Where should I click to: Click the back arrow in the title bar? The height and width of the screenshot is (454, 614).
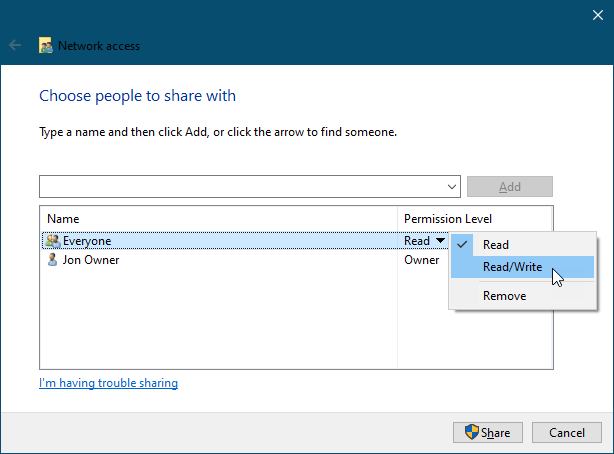coord(15,46)
